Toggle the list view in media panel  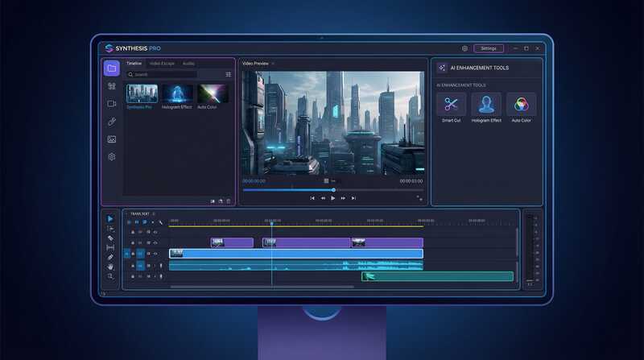pyautogui.click(x=229, y=74)
